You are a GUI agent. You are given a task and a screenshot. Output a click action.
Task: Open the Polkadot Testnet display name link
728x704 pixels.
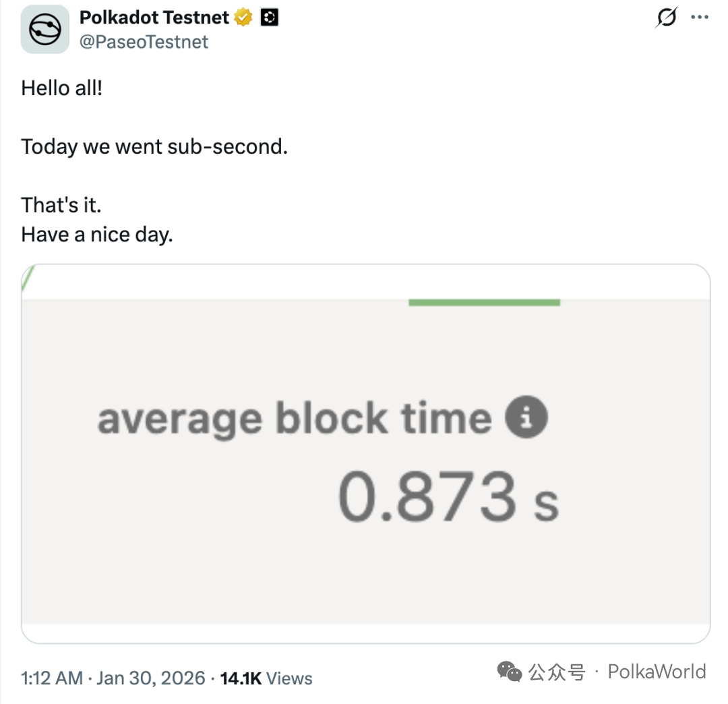tap(154, 18)
